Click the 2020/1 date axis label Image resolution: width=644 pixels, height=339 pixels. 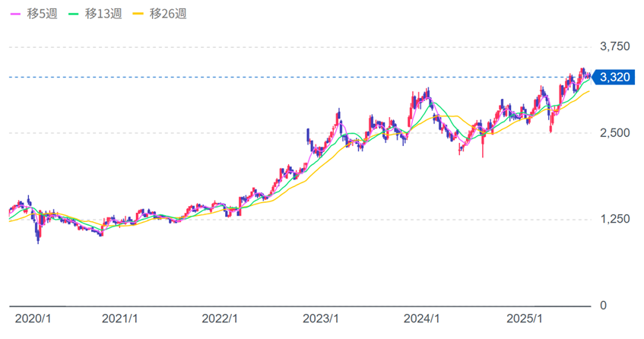coord(33,319)
